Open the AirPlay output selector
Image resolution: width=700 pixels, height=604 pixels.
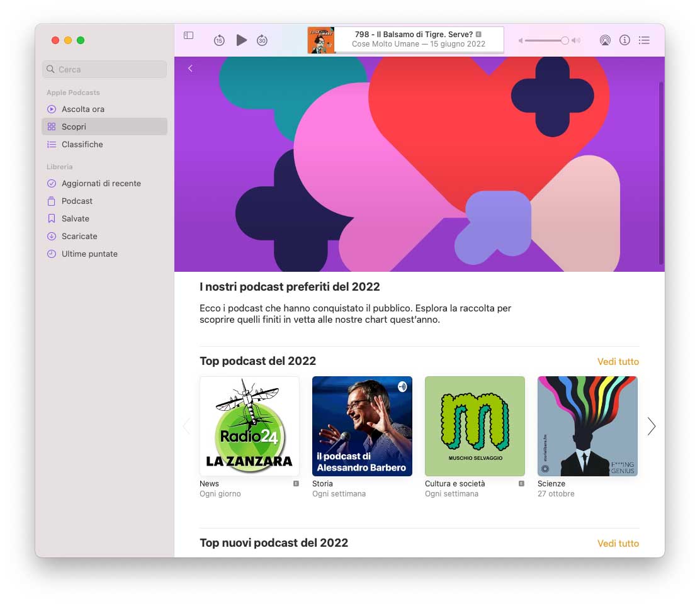pos(605,40)
